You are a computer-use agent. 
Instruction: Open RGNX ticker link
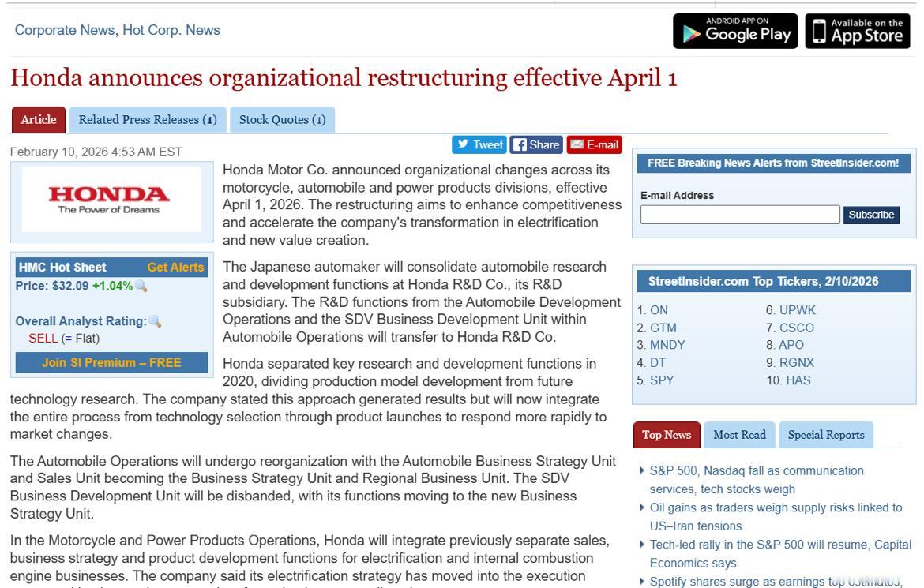[797, 362]
